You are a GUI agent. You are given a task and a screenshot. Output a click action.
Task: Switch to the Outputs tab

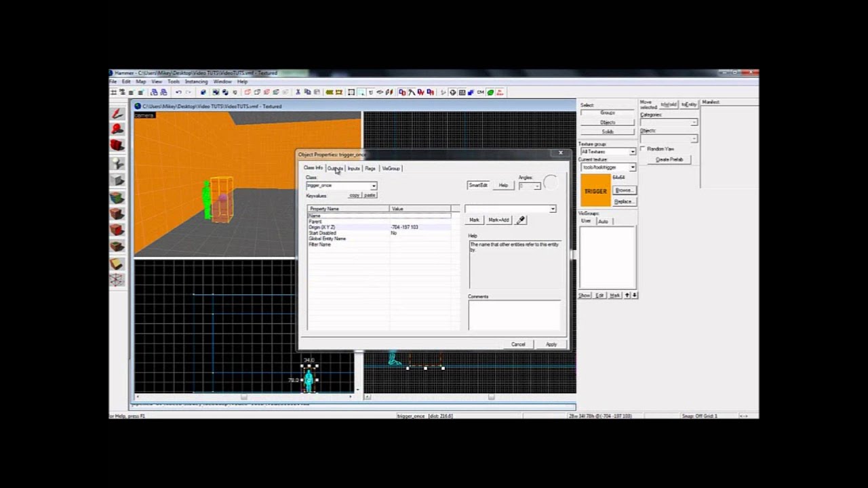(x=335, y=168)
